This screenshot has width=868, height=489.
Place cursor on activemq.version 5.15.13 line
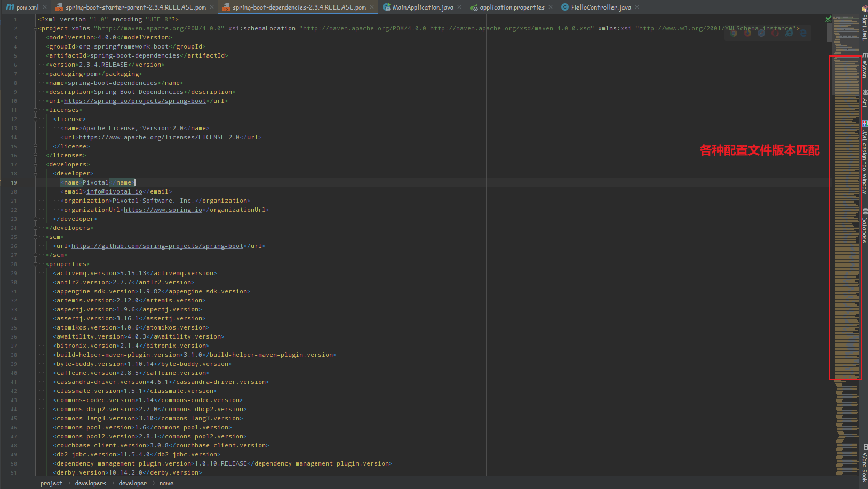click(134, 273)
